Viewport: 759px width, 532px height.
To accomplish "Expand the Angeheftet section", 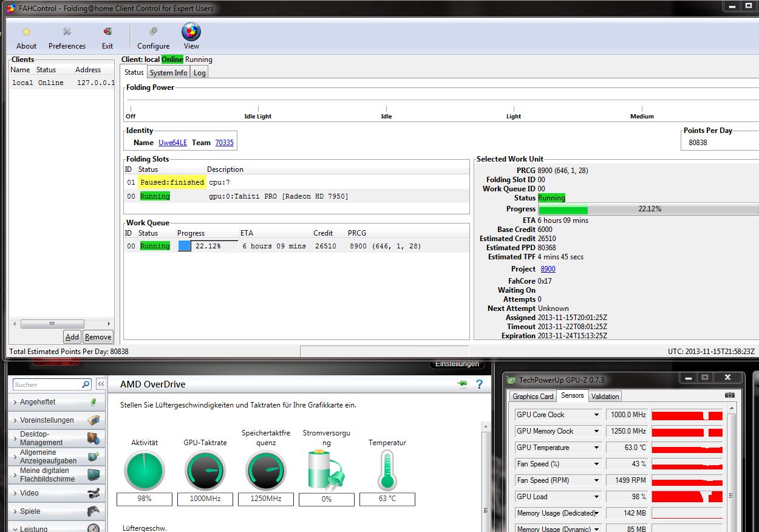I will pos(15,402).
